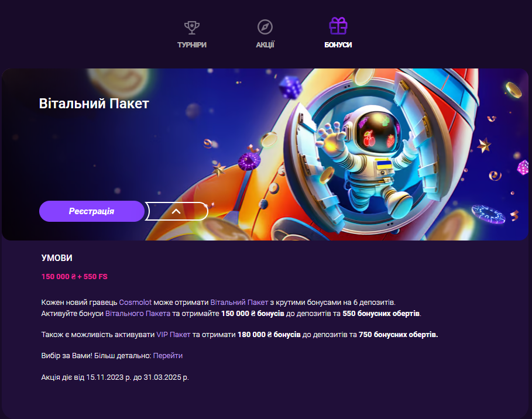Click the blue dice in the banner
532x419 pixels.
290,87
